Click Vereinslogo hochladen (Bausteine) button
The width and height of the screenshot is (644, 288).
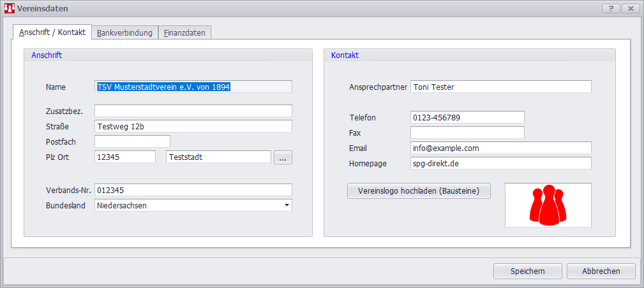419,191
